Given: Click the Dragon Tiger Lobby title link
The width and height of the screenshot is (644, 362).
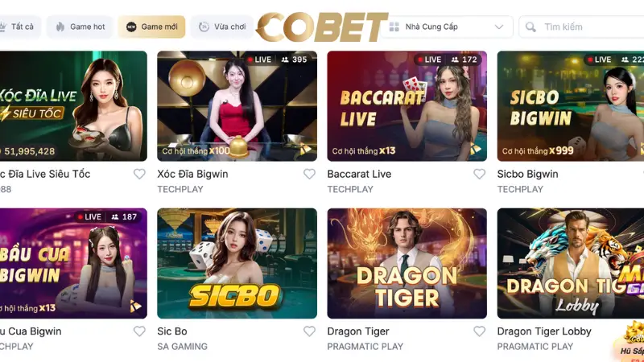Looking at the screenshot, I should point(544,331).
